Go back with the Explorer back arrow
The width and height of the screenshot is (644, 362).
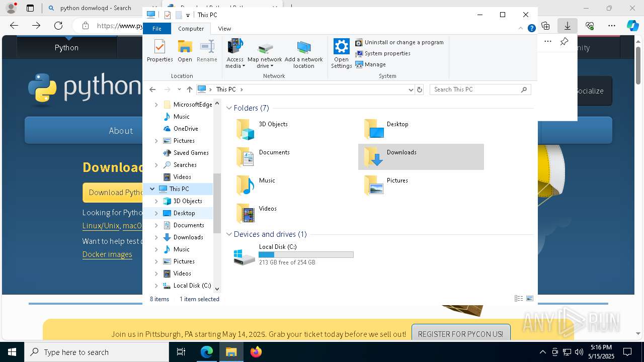click(x=152, y=89)
